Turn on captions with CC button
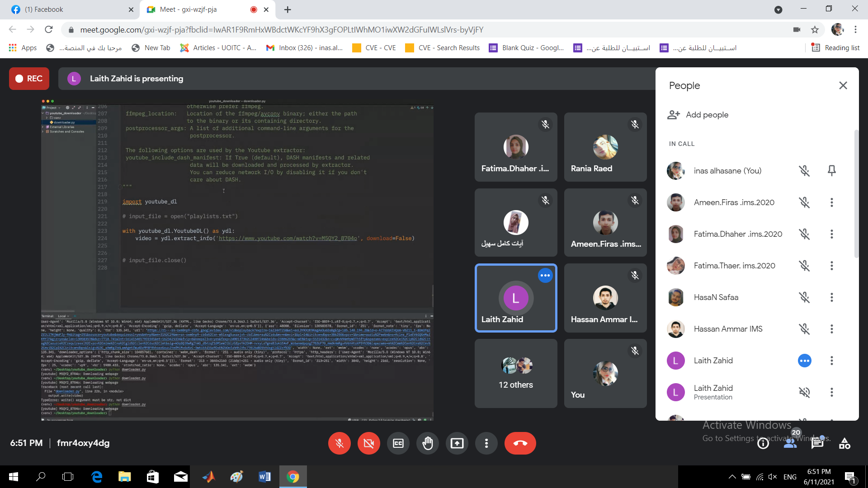This screenshot has height=488, width=868. click(x=398, y=443)
